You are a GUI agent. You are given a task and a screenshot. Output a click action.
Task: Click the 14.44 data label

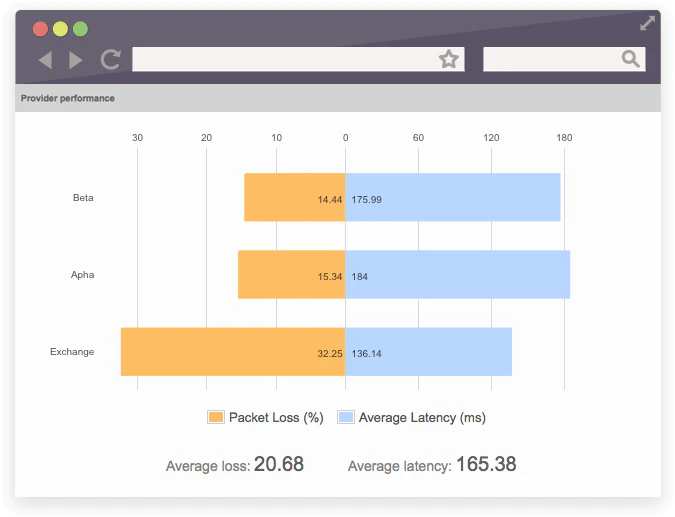click(330, 199)
